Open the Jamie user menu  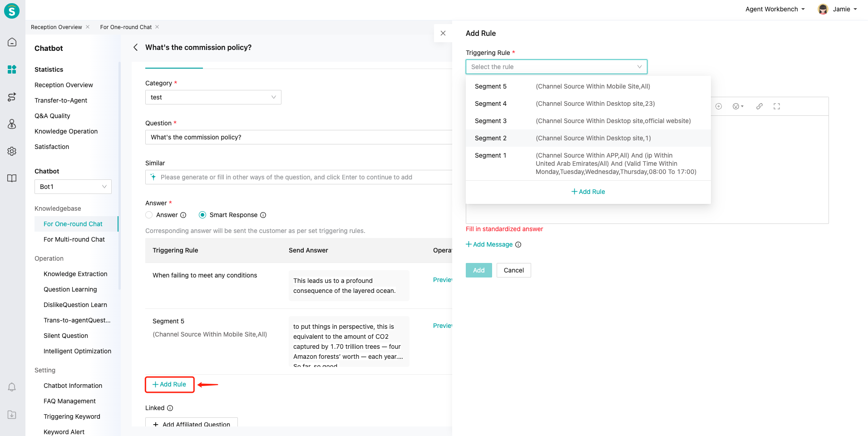click(844, 9)
